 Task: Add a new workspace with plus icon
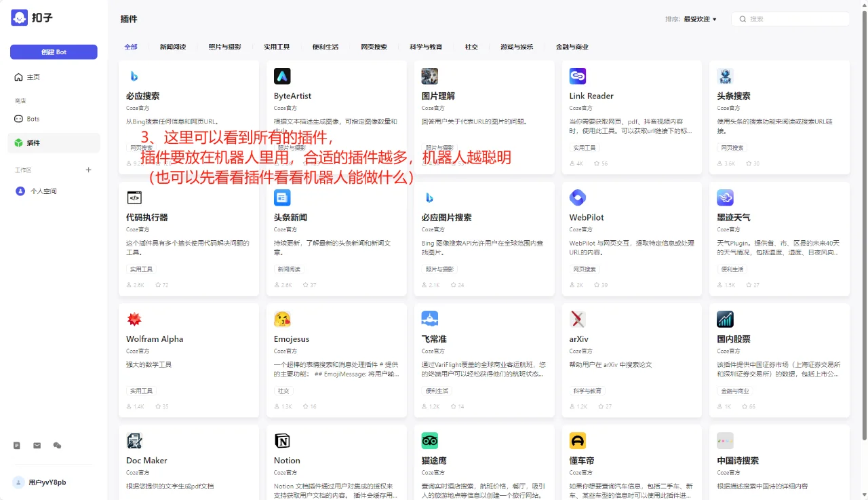[88, 170]
